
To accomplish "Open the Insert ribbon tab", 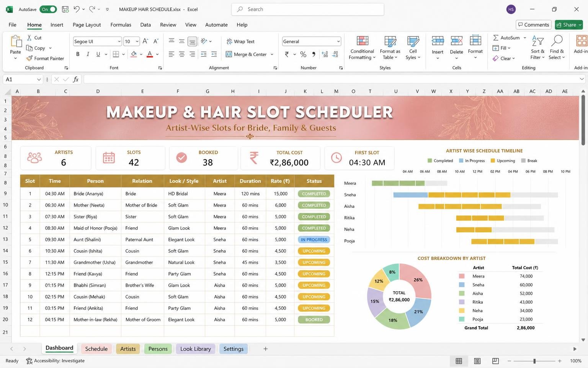I will coord(57,25).
